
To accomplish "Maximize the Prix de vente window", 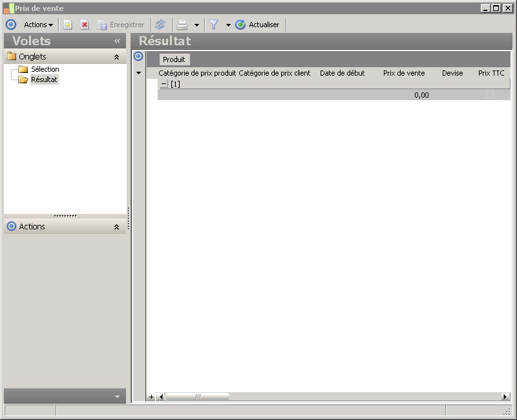I will pos(496,8).
